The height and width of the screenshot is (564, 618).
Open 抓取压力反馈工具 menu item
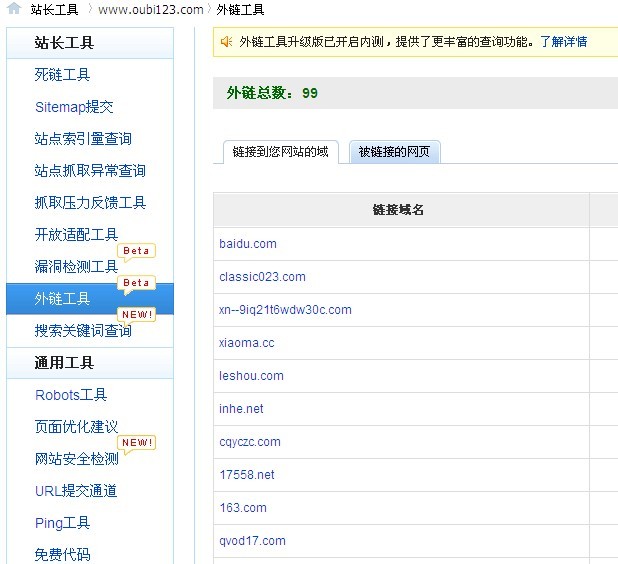click(90, 203)
